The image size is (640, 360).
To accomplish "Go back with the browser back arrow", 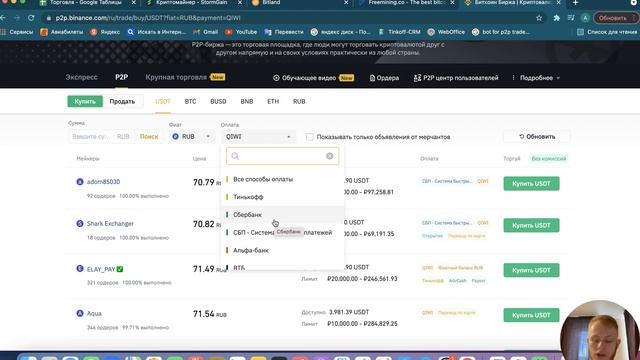I will (3, 18).
